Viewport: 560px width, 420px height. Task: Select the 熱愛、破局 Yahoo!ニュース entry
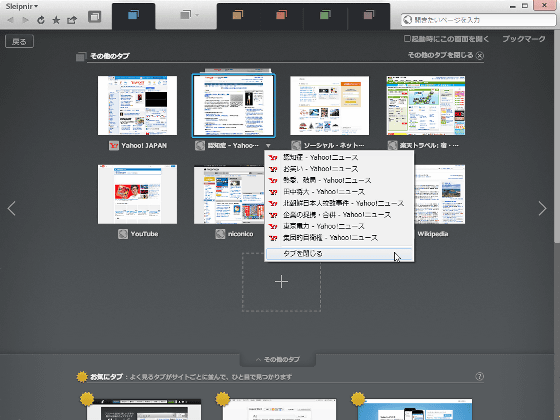click(339, 180)
